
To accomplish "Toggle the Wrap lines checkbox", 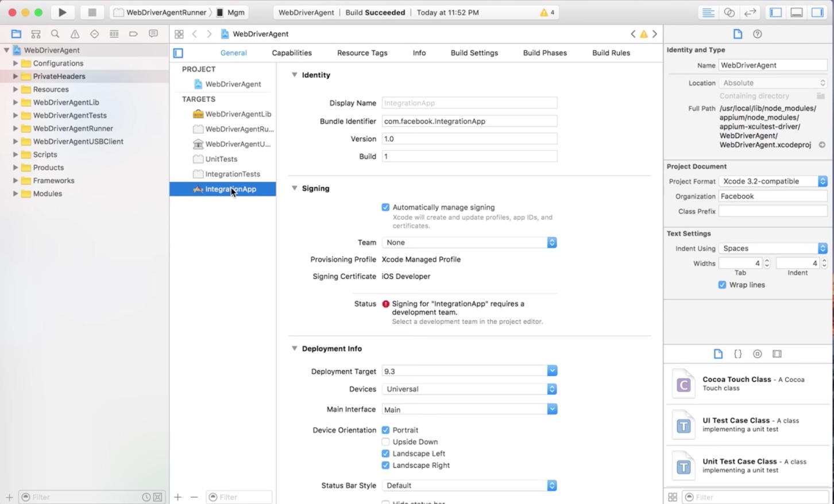I will click(722, 285).
